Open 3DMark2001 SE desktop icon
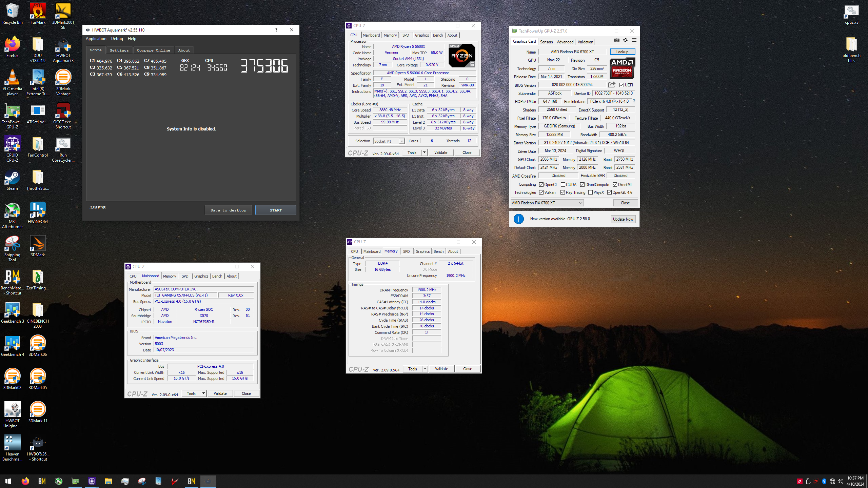 click(63, 16)
